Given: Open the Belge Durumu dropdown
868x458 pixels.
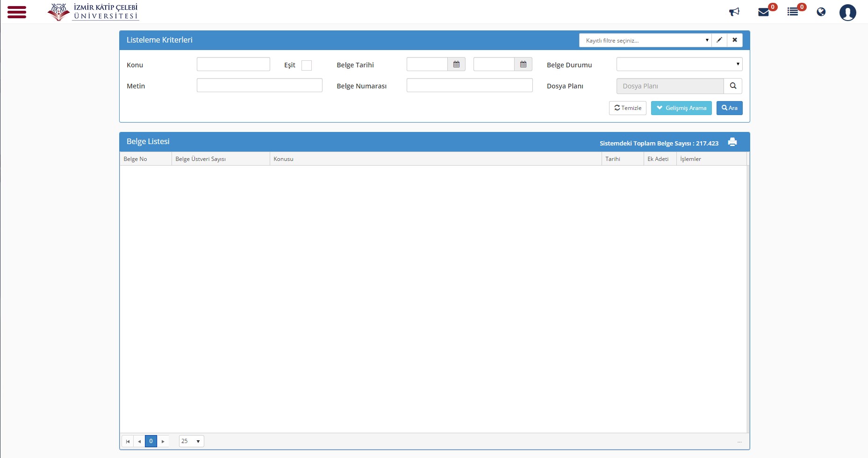Looking at the screenshot, I should pyautogui.click(x=679, y=64).
